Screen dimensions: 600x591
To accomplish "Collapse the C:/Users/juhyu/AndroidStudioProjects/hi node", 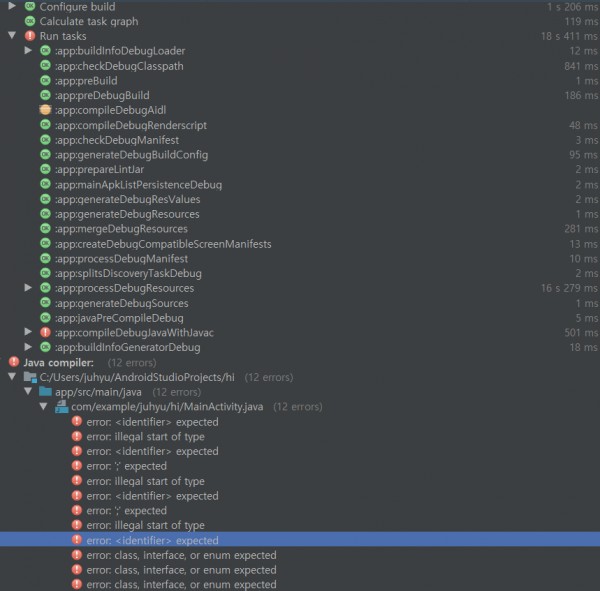I will [12, 377].
